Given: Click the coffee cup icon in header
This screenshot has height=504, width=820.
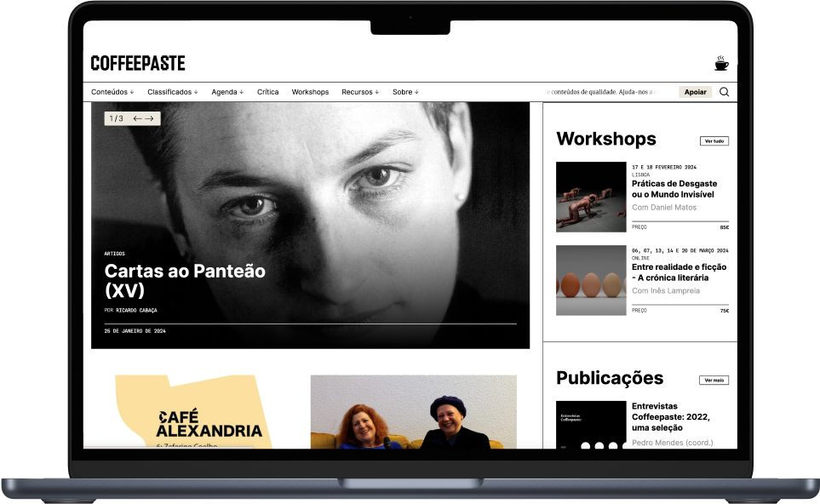Looking at the screenshot, I should coord(721,64).
